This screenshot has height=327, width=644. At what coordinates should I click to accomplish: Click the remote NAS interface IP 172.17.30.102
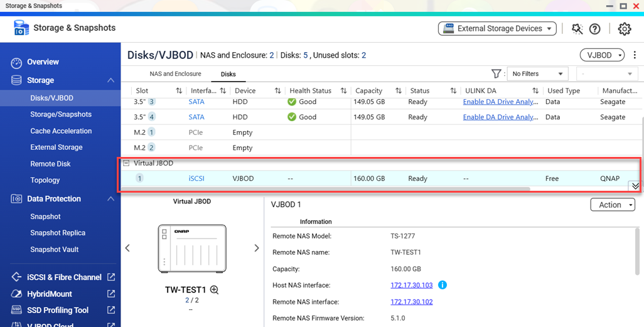(411, 302)
